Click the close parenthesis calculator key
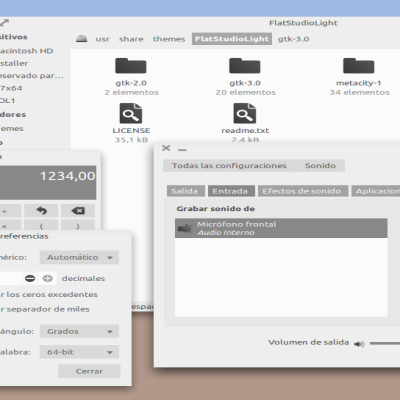This screenshot has height=400, width=400. click(x=78, y=226)
